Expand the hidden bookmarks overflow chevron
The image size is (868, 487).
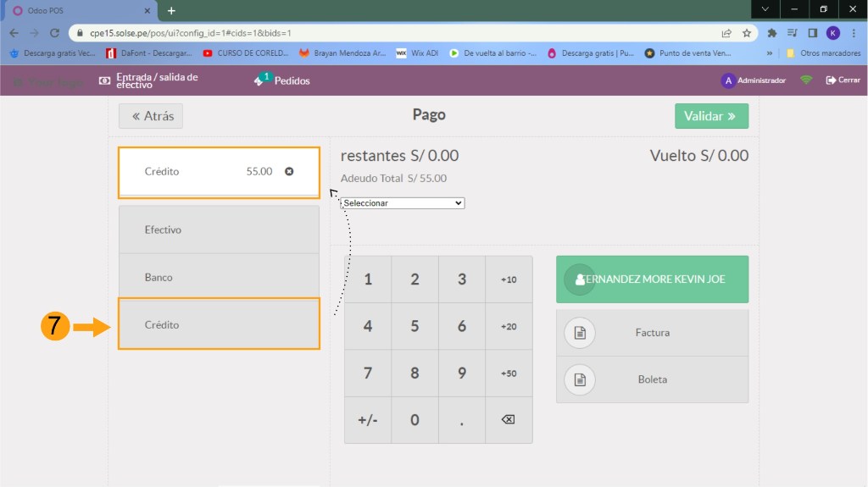point(769,53)
